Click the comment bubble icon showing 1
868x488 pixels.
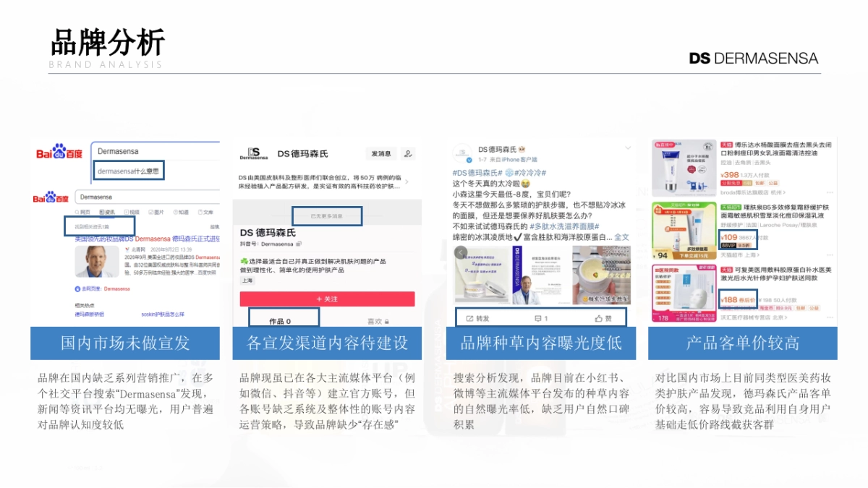[539, 318]
